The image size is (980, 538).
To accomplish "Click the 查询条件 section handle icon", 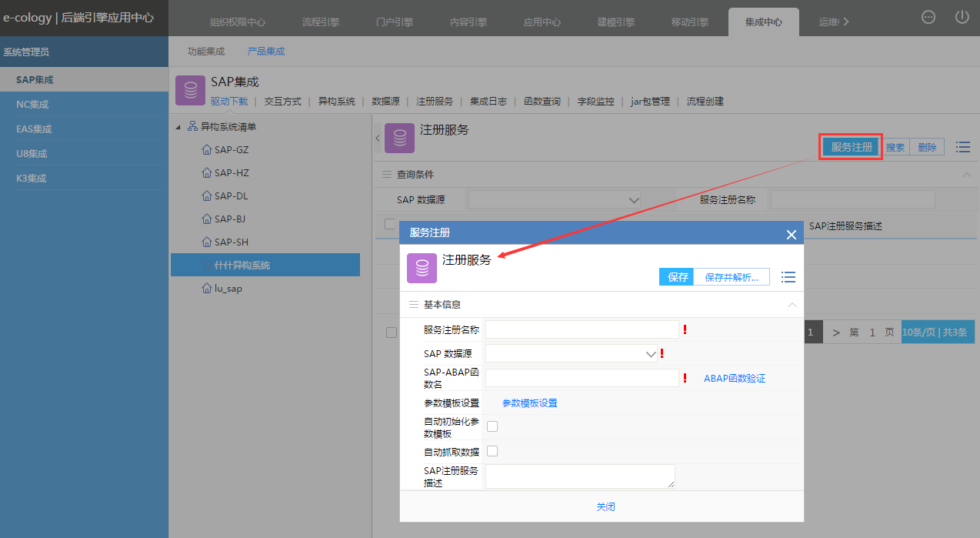I will [387, 175].
